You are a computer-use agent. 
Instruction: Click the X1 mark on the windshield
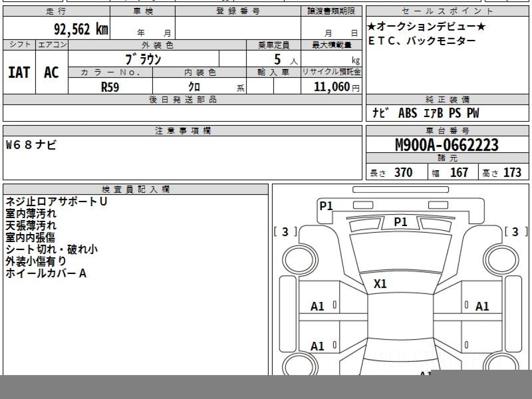[x=380, y=284]
